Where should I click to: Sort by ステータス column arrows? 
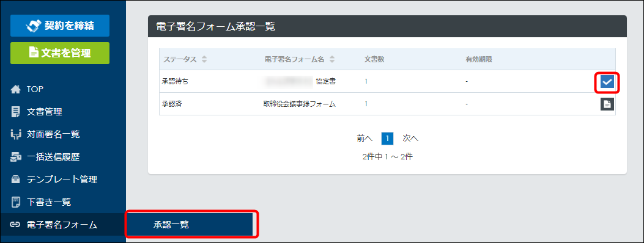click(x=204, y=59)
